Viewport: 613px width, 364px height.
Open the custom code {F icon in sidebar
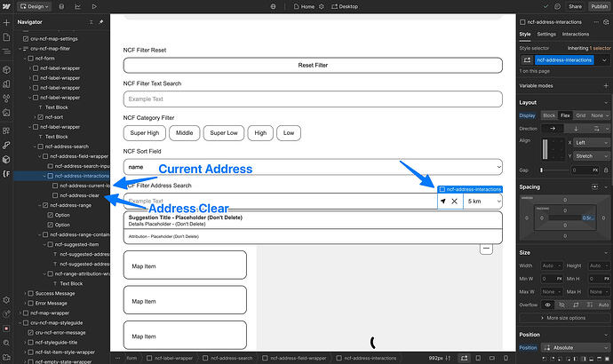(x=6, y=174)
